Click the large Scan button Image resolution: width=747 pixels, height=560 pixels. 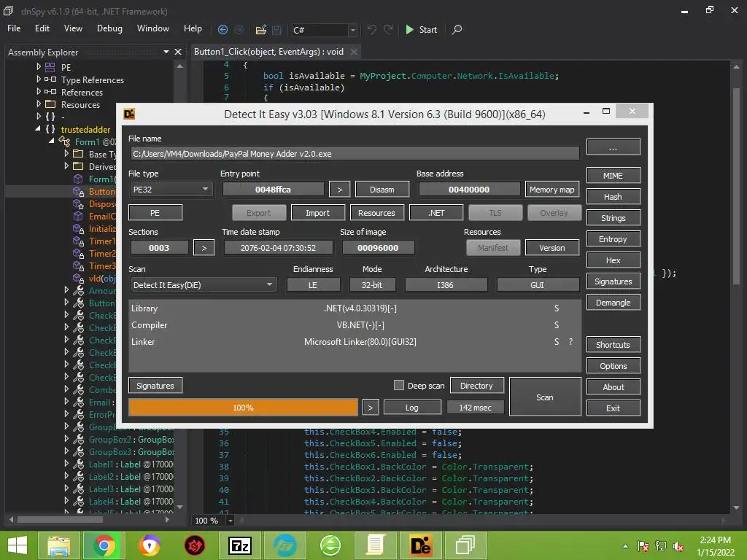point(545,397)
